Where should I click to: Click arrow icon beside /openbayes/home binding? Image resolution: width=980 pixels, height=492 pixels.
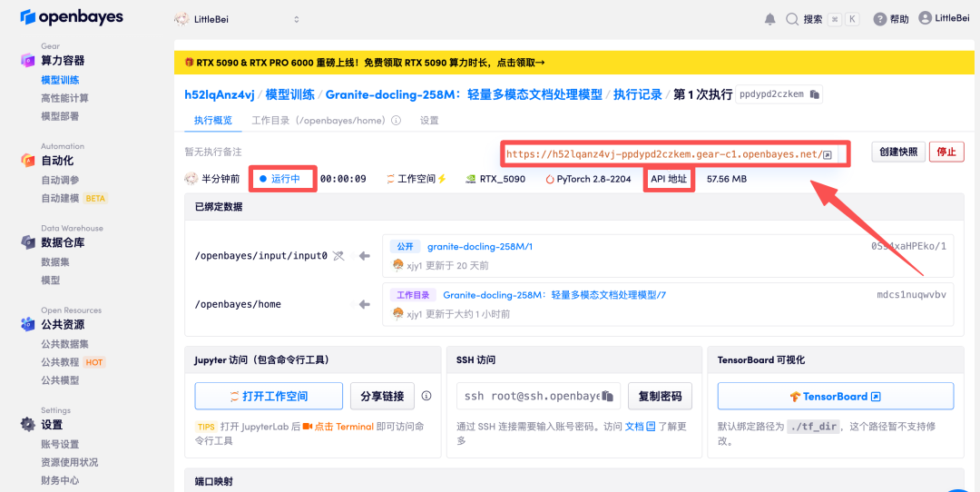365,304
